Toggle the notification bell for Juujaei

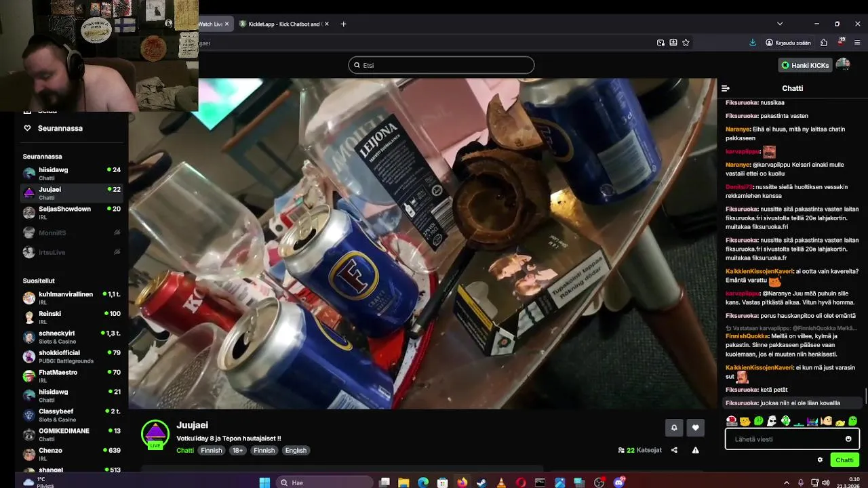674,428
